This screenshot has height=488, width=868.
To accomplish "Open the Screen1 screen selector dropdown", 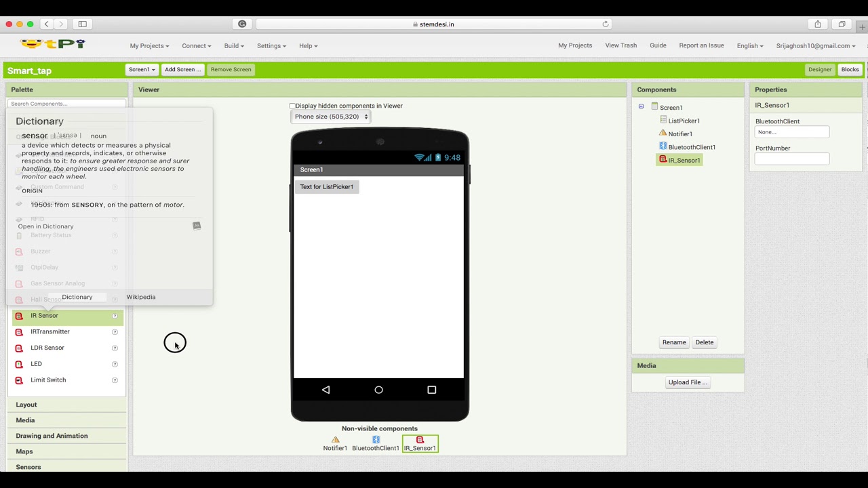I will point(142,69).
